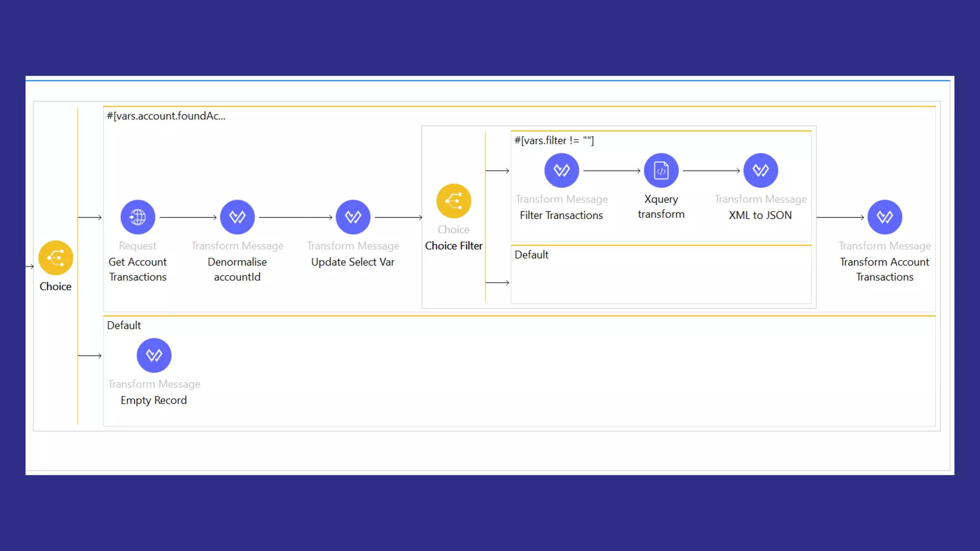The height and width of the screenshot is (551, 980).
Task: Click the #[vars.account.foundAc... condition label
Action: pyautogui.click(x=166, y=116)
